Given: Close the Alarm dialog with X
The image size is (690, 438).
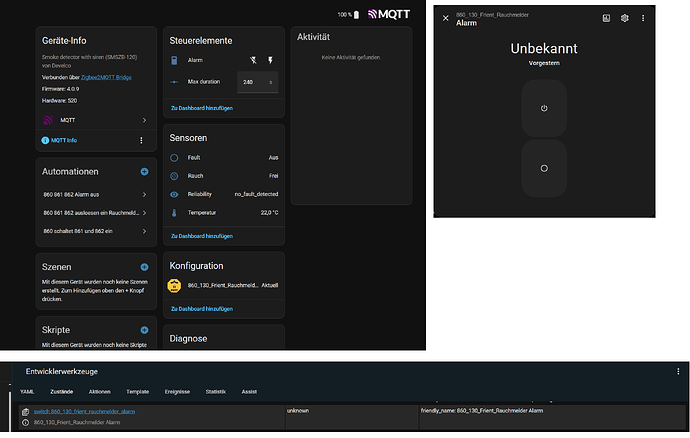Looking at the screenshot, I should [446, 18].
